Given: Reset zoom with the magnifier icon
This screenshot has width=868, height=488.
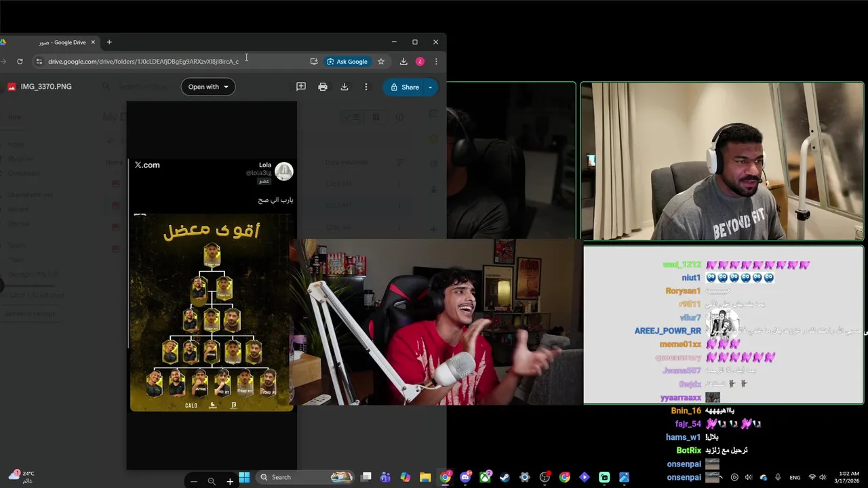Looking at the screenshot, I should (x=212, y=481).
